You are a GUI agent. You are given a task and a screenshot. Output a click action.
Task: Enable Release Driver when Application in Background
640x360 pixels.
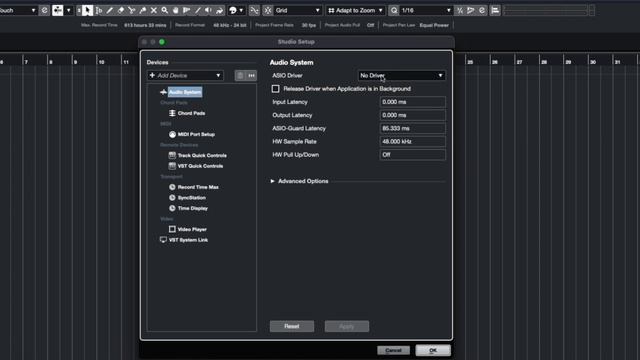pyautogui.click(x=276, y=89)
